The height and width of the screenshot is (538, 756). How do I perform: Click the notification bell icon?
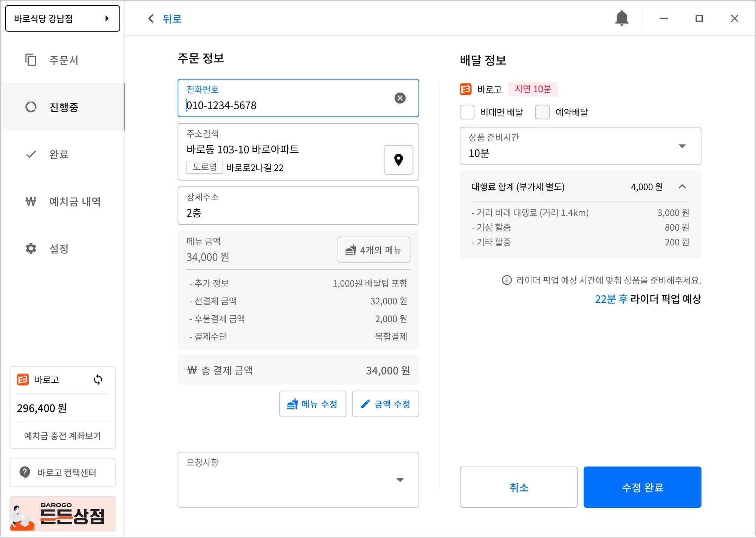click(621, 18)
